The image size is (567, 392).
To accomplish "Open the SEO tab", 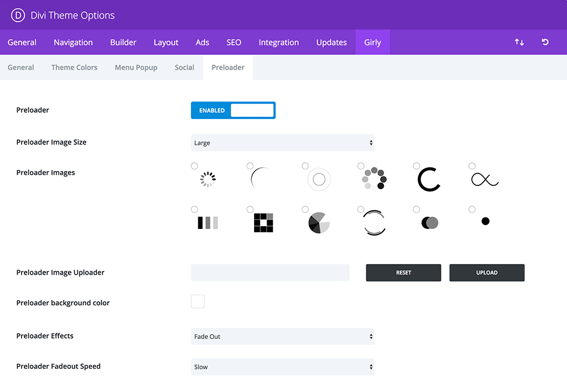I will pyautogui.click(x=234, y=42).
